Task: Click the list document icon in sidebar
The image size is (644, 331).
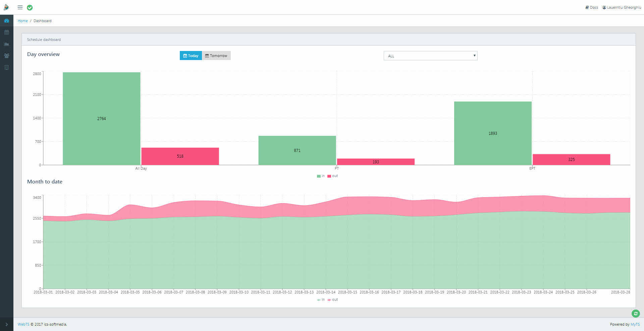Action: pyautogui.click(x=6, y=67)
